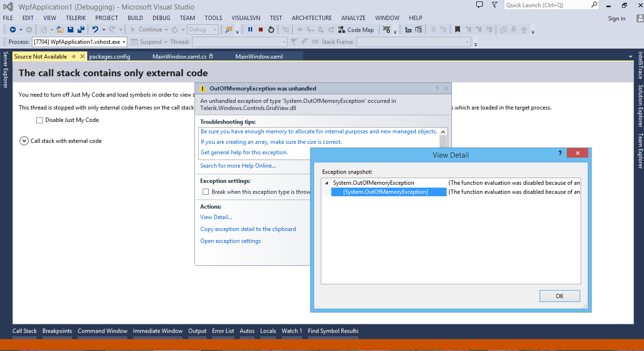The height and width of the screenshot is (351, 644).
Task: Open the Error List tab
Action: point(223,331)
